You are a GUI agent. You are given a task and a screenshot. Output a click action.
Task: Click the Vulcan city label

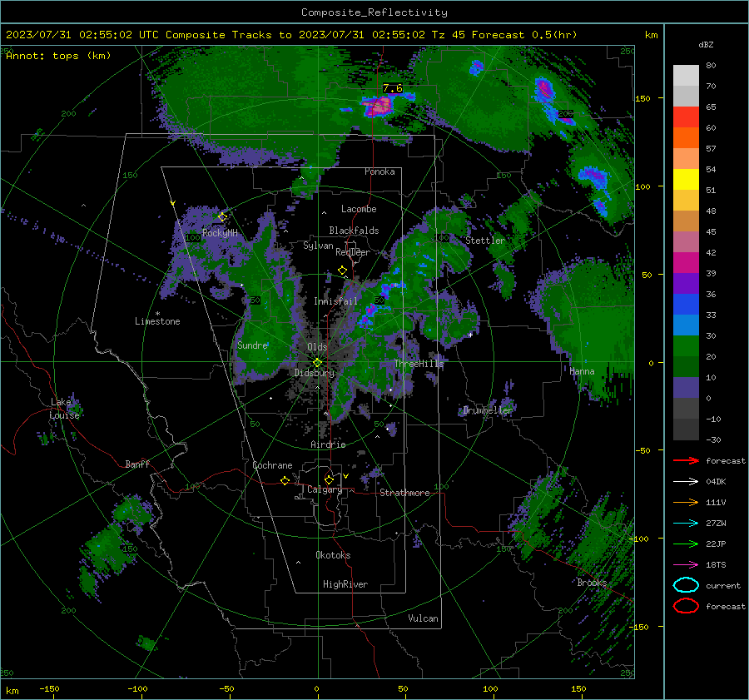(x=423, y=618)
